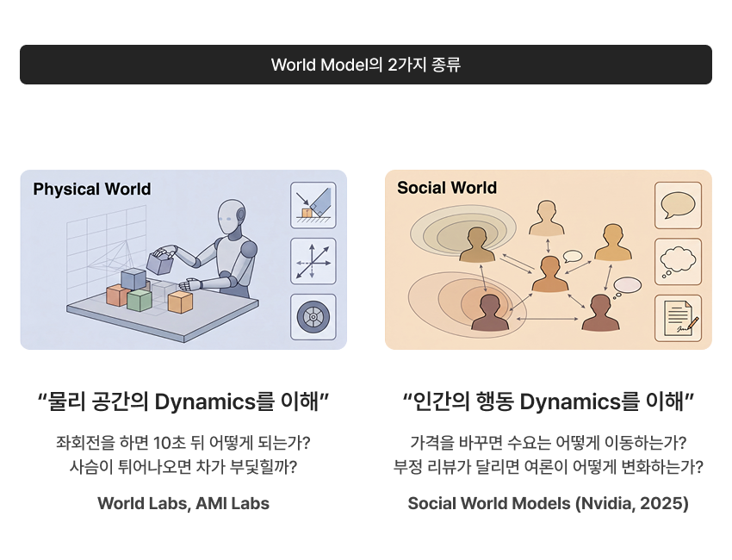The height and width of the screenshot is (560, 732).
Task: Click the center person figure in Social World
Action: [550, 274]
